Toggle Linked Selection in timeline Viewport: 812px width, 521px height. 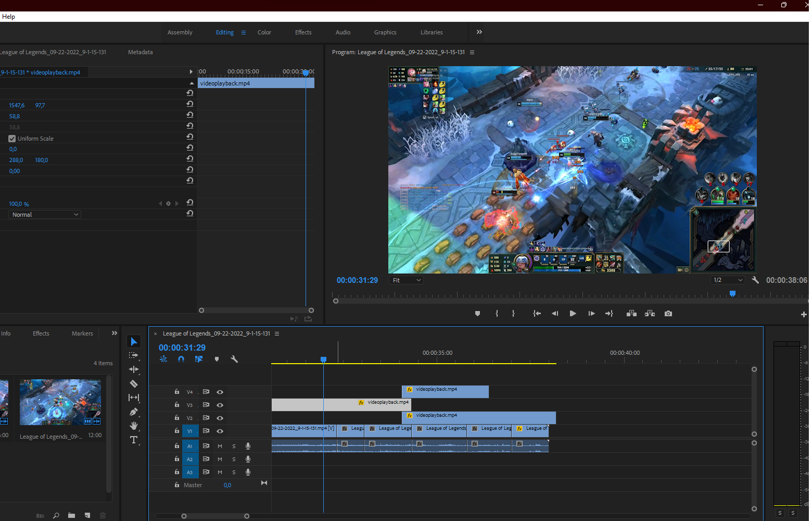(199, 359)
